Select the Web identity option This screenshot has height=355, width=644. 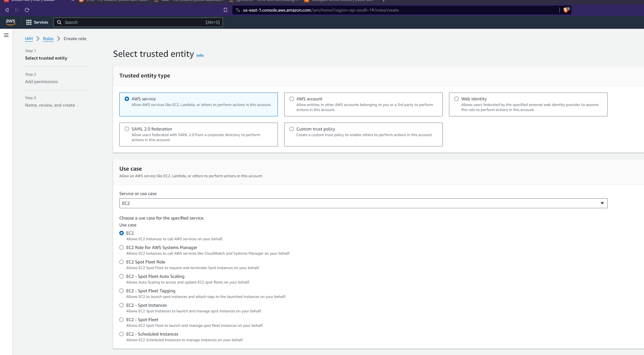457,99
